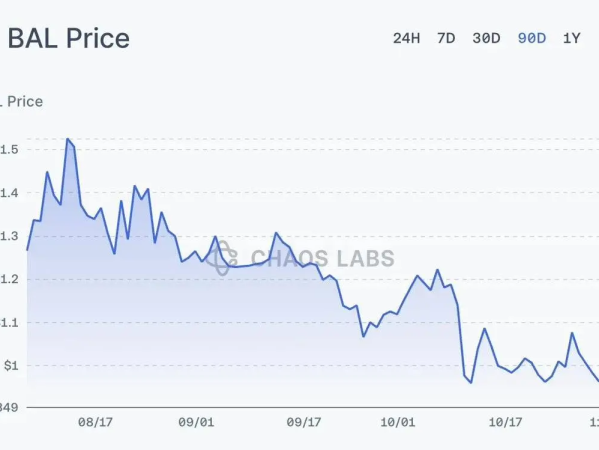Click the 09/01 date axis label

pos(196,422)
